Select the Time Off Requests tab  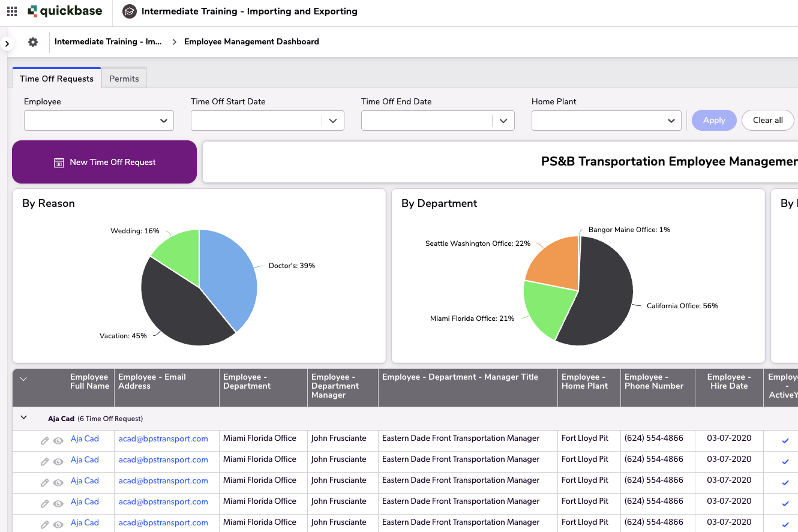click(56, 79)
